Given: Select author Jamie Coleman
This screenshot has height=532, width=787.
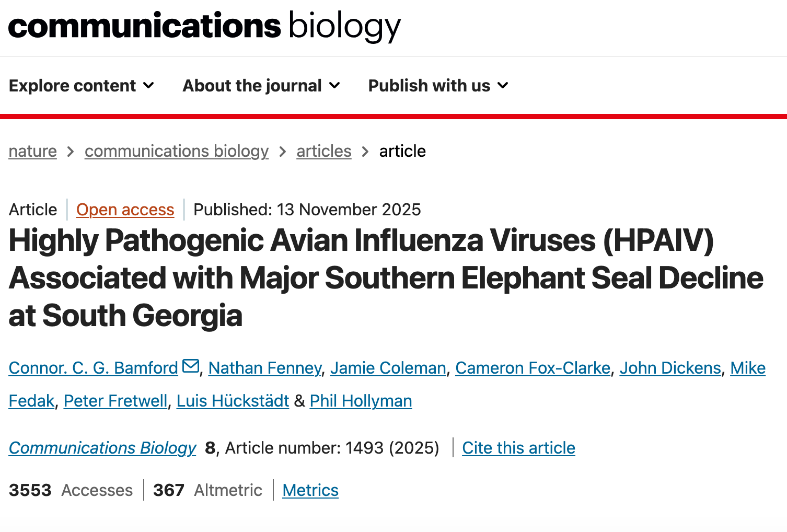Looking at the screenshot, I should pyautogui.click(x=388, y=368).
